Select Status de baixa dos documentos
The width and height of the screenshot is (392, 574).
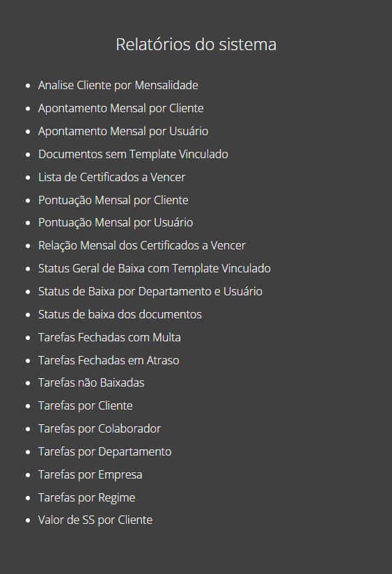[x=120, y=314]
